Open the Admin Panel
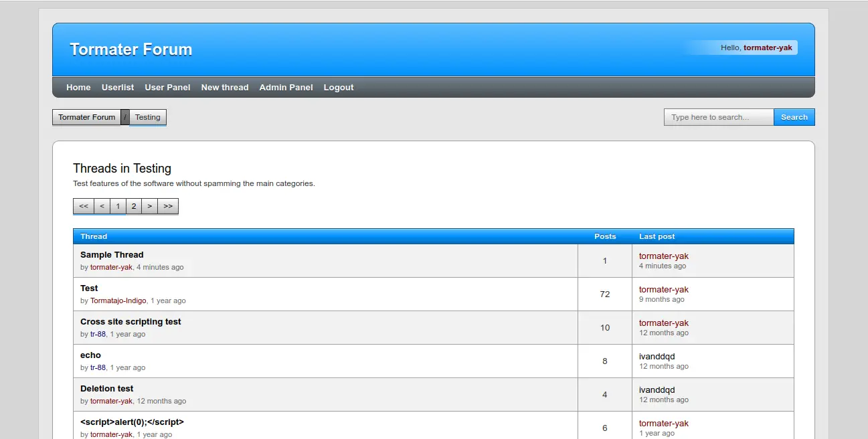Screen dimensions: 868x439 286,88
